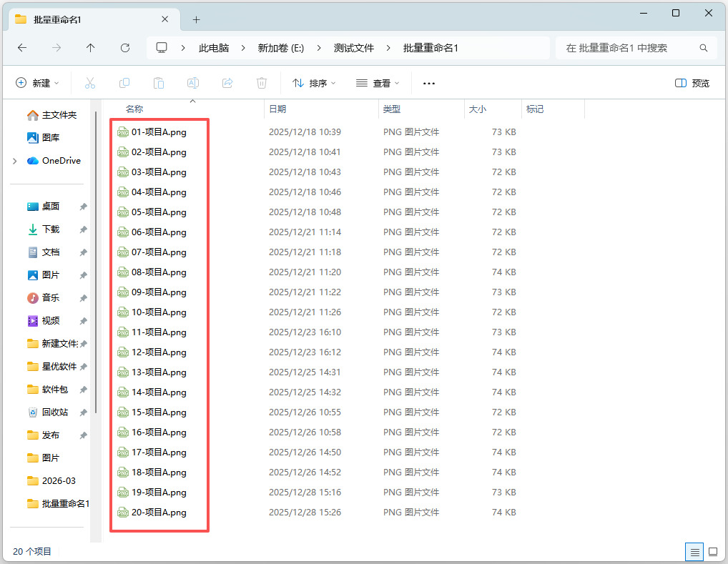Viewport: 728px width, 564px height.
Task: Open 图库 in the sidebar
Action: (x=44, y=137)
